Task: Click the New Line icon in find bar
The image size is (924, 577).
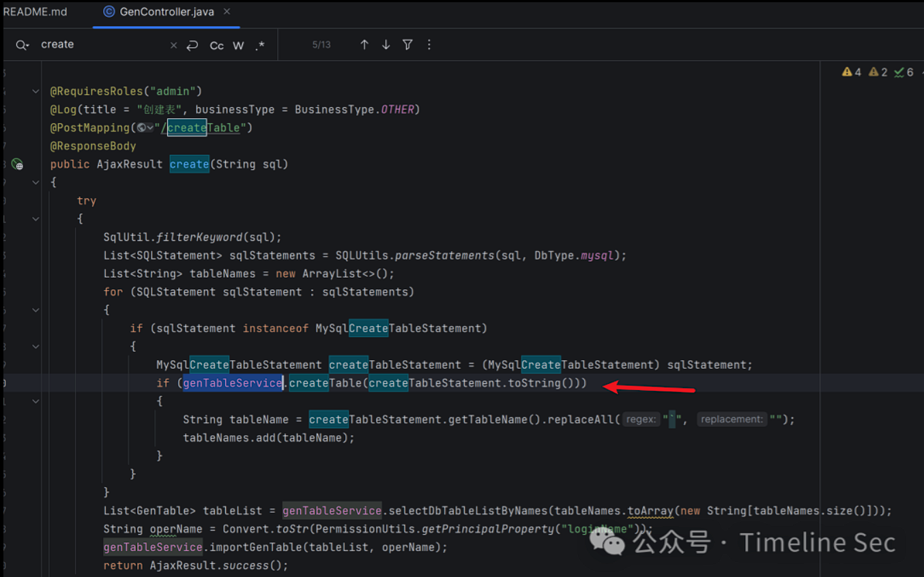Action: click(192, 45)
